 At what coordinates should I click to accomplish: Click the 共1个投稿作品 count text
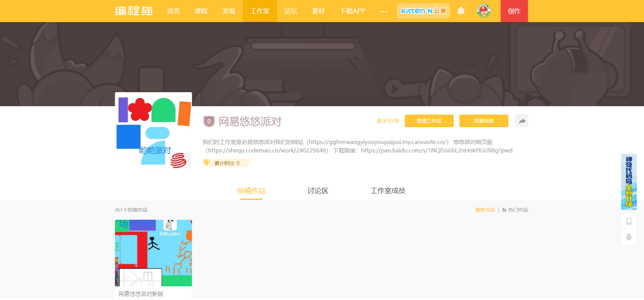(x=131, y=210)
